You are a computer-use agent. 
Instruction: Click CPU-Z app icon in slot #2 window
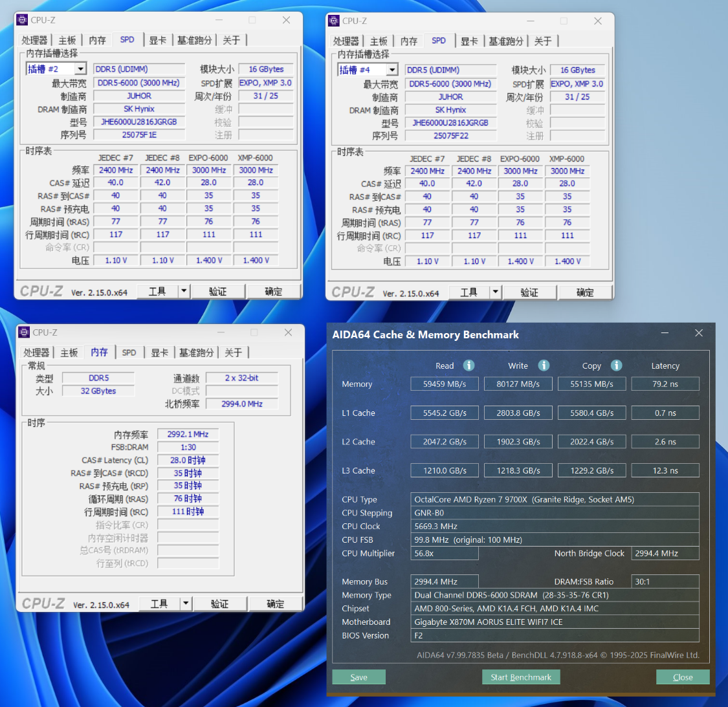click(x=22, y=20)
